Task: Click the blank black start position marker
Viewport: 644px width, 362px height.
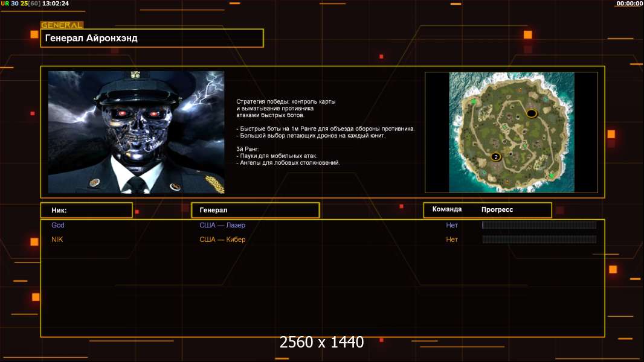Action: pyautogui.click(x=532, y=113)
